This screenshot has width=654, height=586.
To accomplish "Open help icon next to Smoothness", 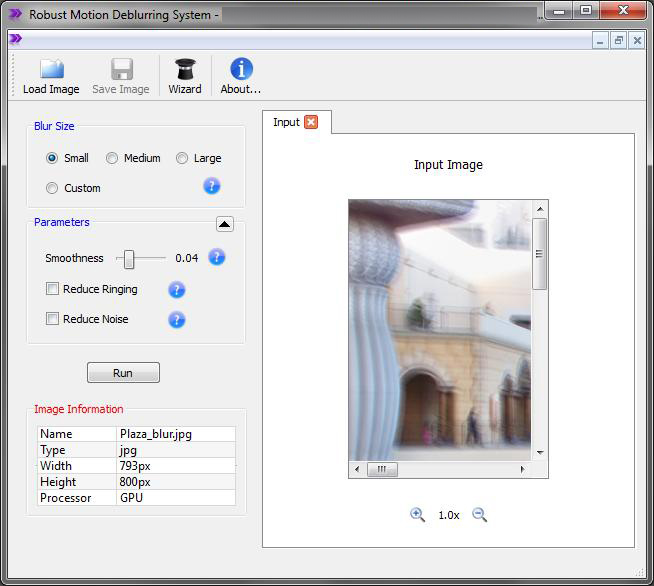I will (x=216, y=257).
